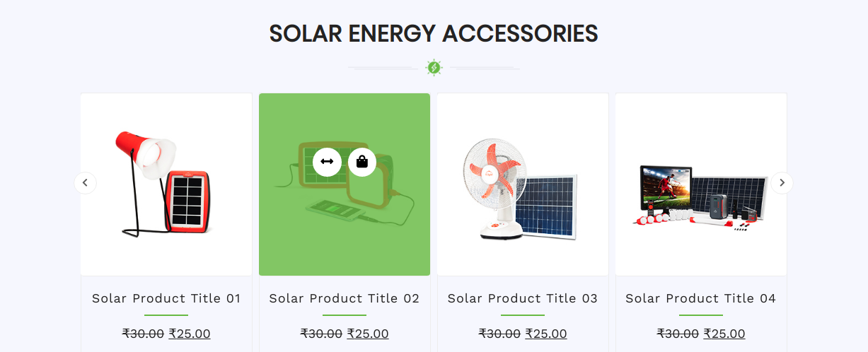
Task: Click the ₹25.00 sale price of product 03
Action: [x=546, y=334]
